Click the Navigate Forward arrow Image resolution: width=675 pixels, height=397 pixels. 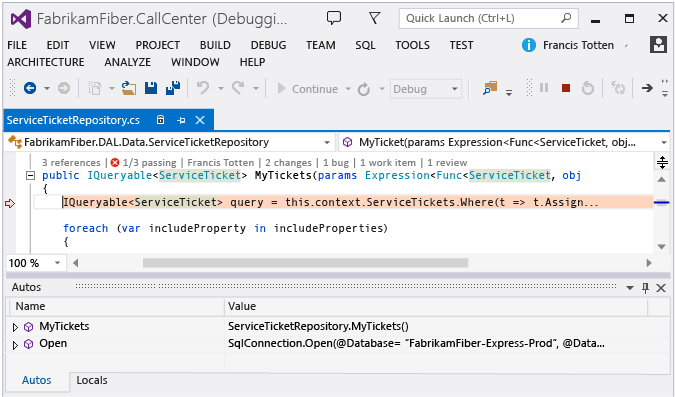pyautogui.click(x=64, y=88)
